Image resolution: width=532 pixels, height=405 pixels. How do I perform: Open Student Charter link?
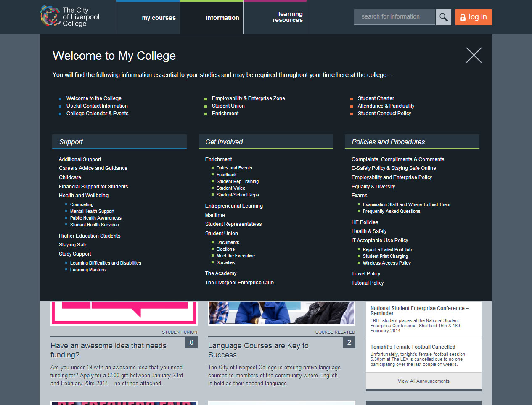click(x=376, y=98)
